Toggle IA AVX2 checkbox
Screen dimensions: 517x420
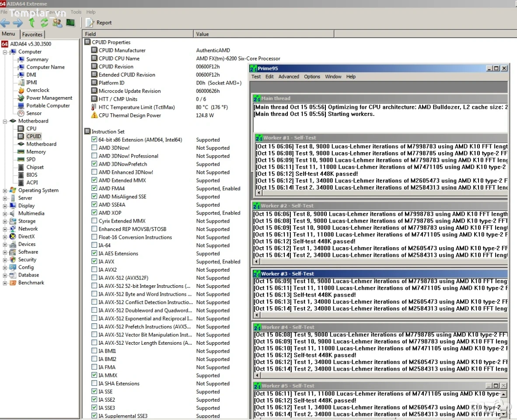[94, 269]
